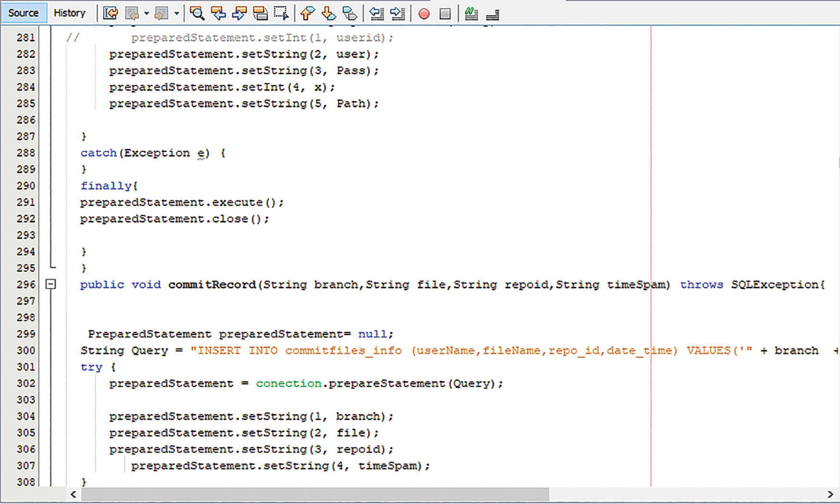
Task: Switch to the Source tab
Action: click(x=23, y=13)
